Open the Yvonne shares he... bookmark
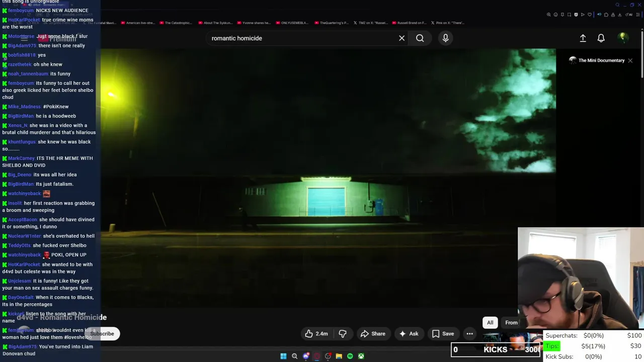644x362 pixels. (254, 23)
